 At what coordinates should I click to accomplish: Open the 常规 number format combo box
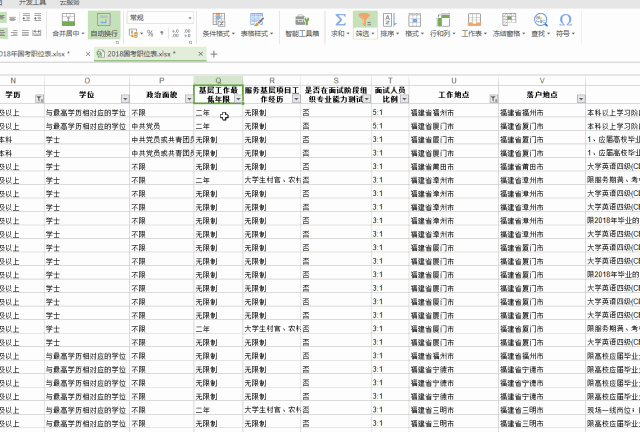(x=160, y=18)
